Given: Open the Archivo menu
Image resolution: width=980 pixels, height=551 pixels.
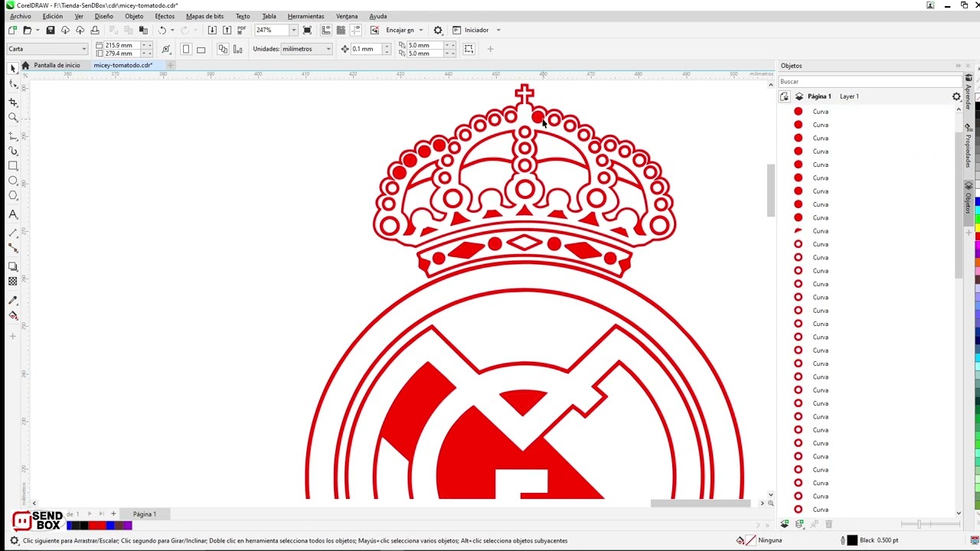Looking at the screenshot, I should 21,16.
